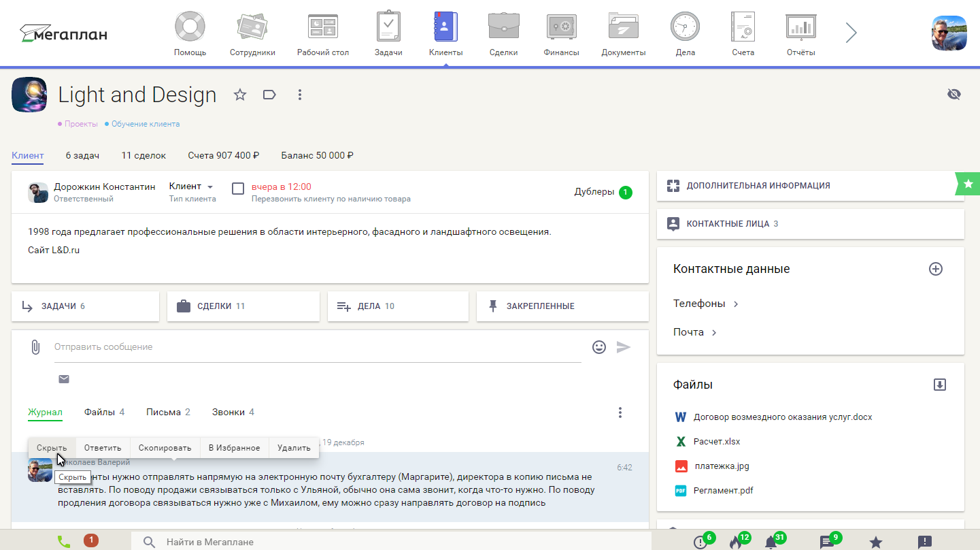
Task: Click the tag label icon near title
Action: click(269, 95)
